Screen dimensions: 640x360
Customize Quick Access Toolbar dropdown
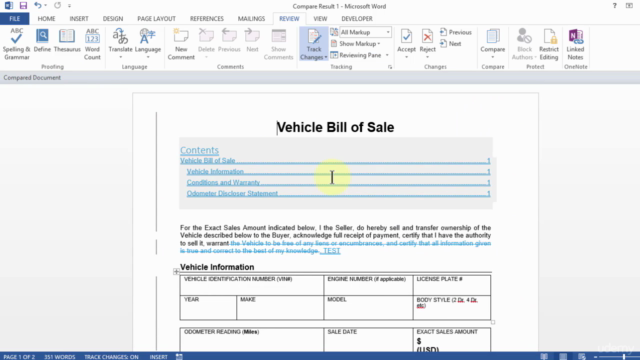pos(69,6)
